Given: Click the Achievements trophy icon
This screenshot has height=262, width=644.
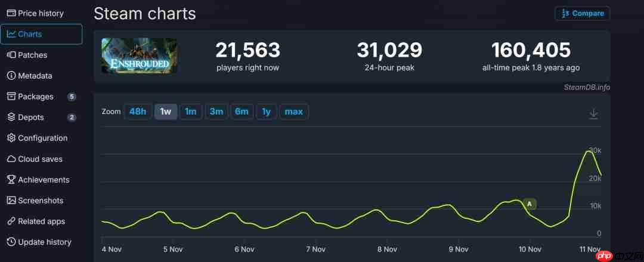Looking at the screenshot, I should pos(11,180).
